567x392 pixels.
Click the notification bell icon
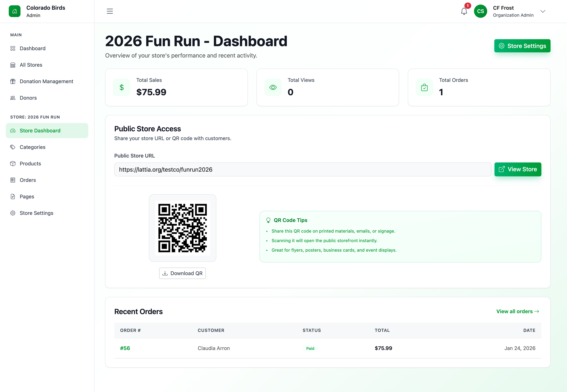tap(464, 11)
